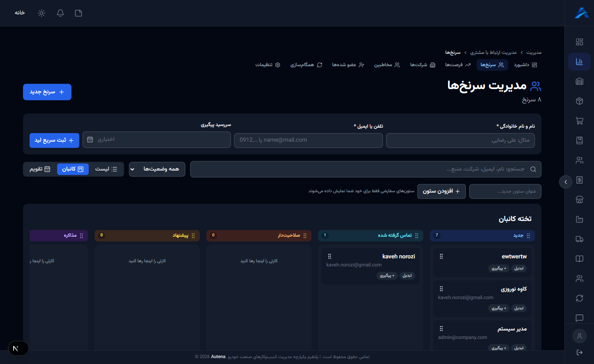Open the storefront icon in the sidebar
The height and width of the screenshot is (364, 594).
579,200
